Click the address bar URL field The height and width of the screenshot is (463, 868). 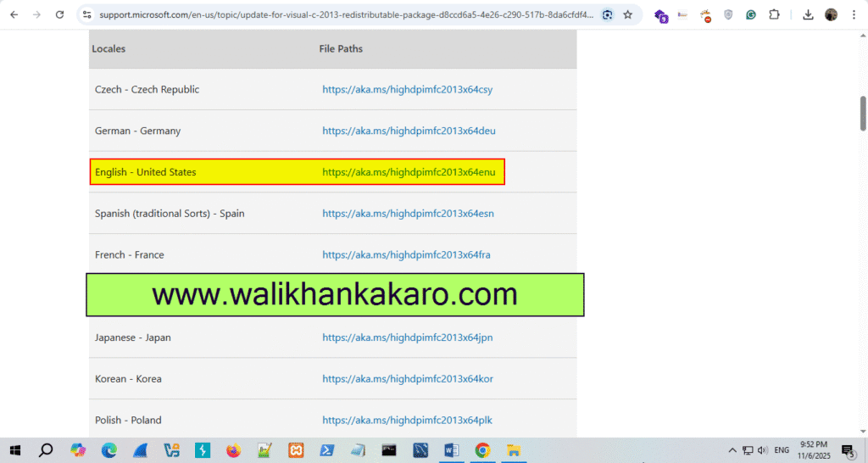click(x=339, y=14)
